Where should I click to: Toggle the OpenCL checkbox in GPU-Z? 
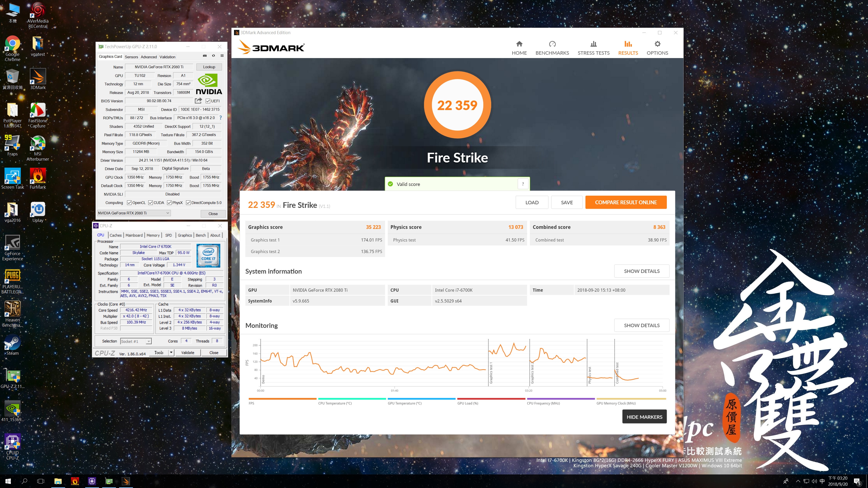[129, 203]
